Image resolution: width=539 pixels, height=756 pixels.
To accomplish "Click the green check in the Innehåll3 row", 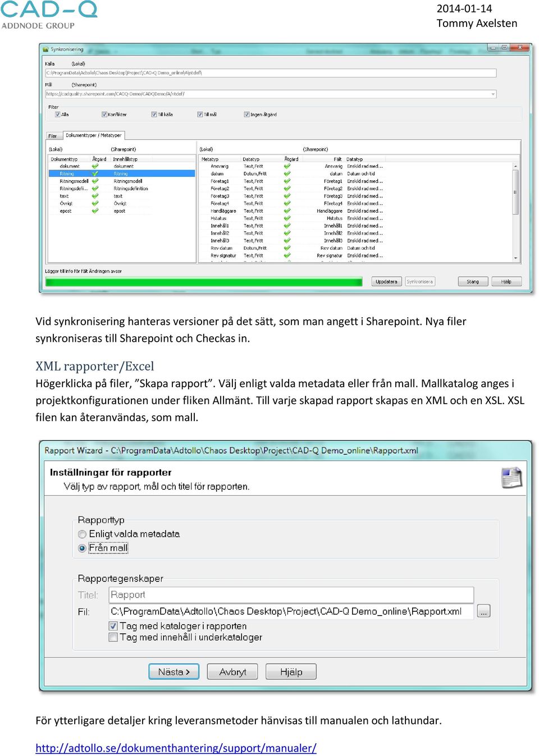I will click(x=287, y=240).
